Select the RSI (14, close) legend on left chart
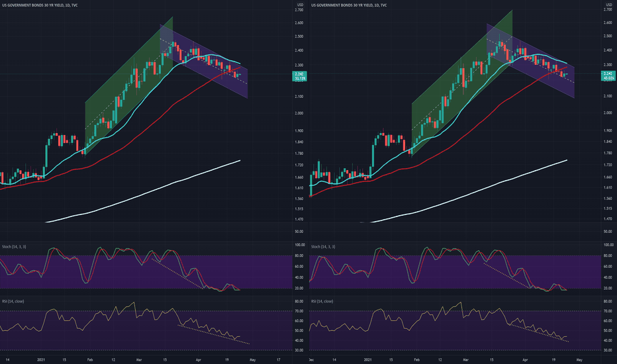The image size is (617, 364). [13, 301]
